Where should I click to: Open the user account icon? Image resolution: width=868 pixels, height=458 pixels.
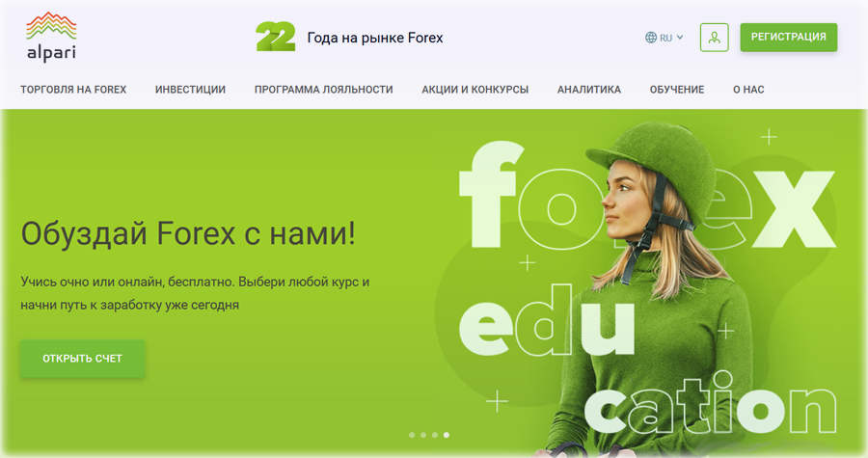(714, 38)
